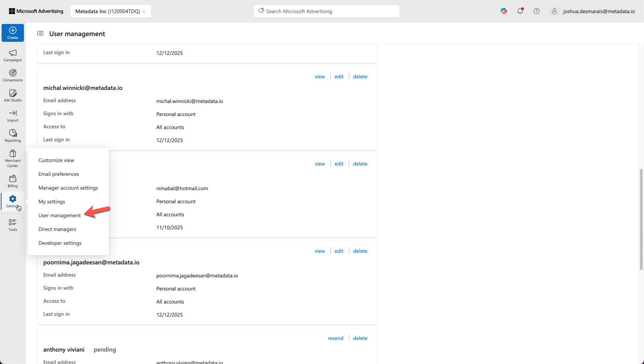
Task: Resend invitation to anthony viviani
Action: (335, 338)
